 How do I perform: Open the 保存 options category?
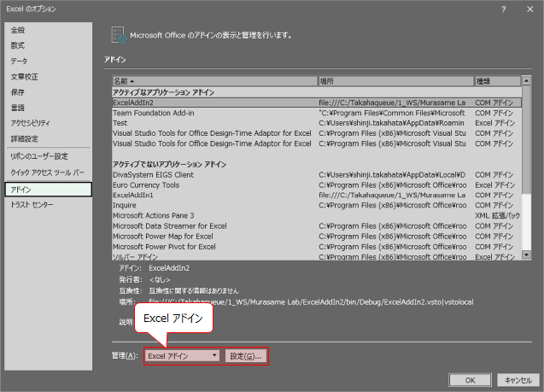tap(48, 92)
